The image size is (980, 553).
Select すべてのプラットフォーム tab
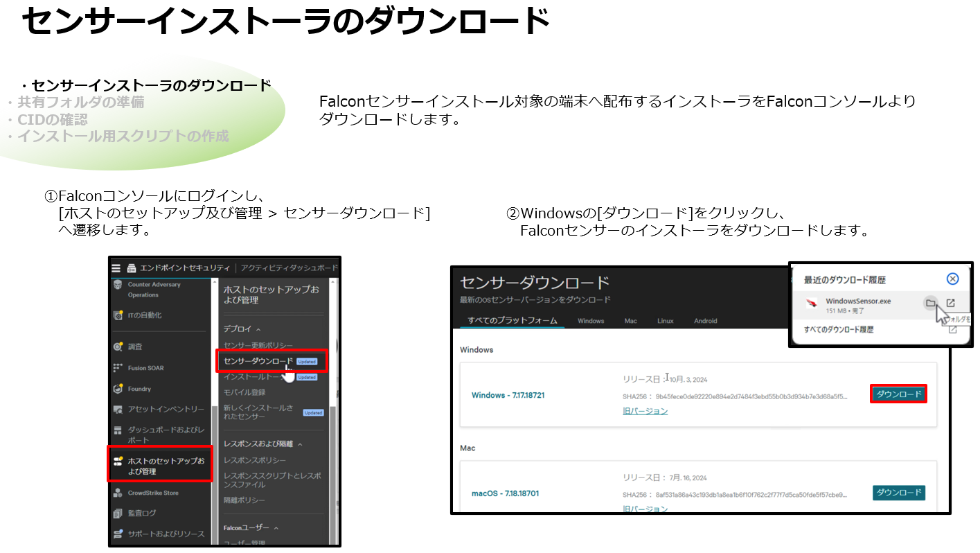pos(513,321)
